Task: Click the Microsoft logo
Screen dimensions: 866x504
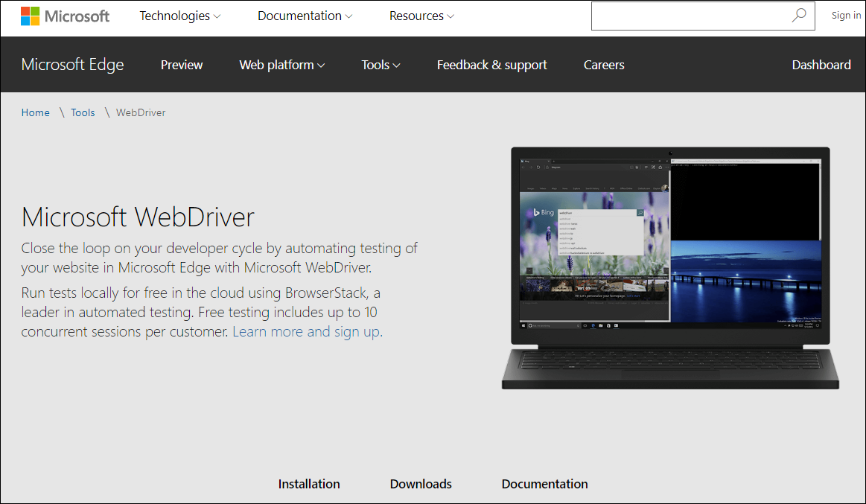Action: coord(65,16)
